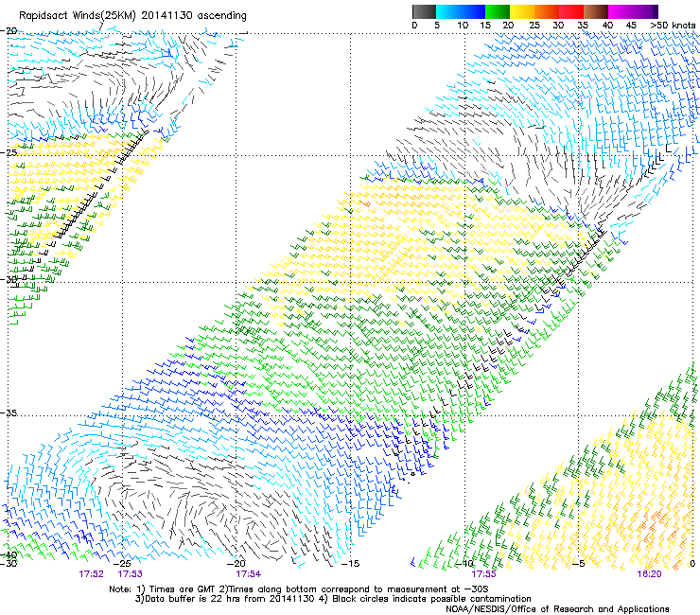Click the 17:55 time label

point(484,574)
